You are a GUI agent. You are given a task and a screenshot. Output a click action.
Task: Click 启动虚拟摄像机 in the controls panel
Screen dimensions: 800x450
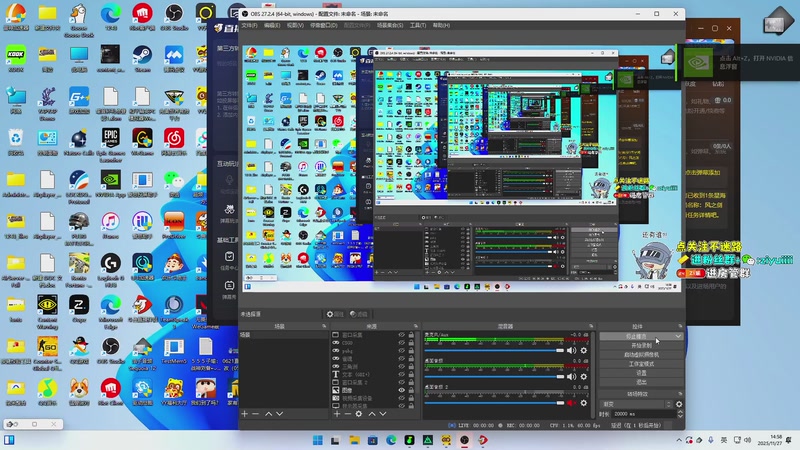pyautogui.click(x=641, y=355)
